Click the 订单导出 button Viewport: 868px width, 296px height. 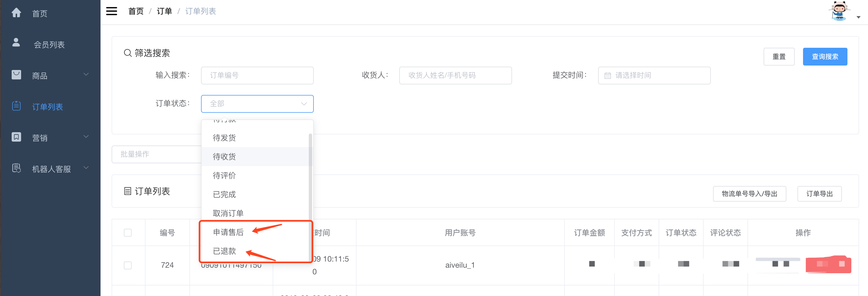point(819,194)
